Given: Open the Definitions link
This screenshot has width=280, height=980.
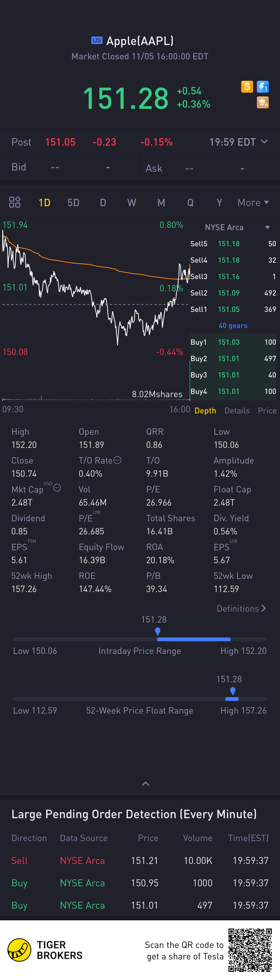Looking at the screenshot, I should click(241, 608).
